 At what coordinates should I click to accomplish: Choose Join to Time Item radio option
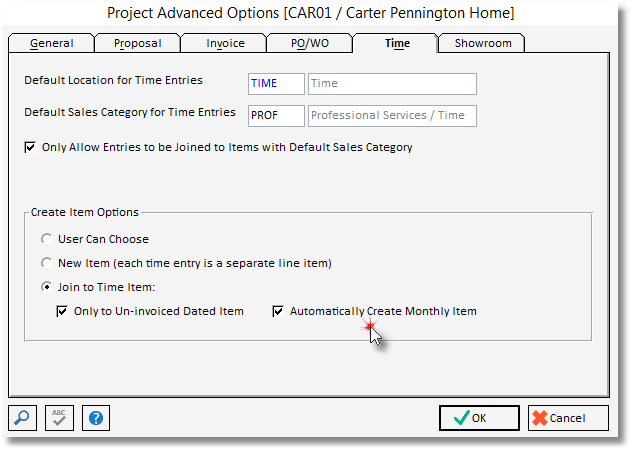46,287
